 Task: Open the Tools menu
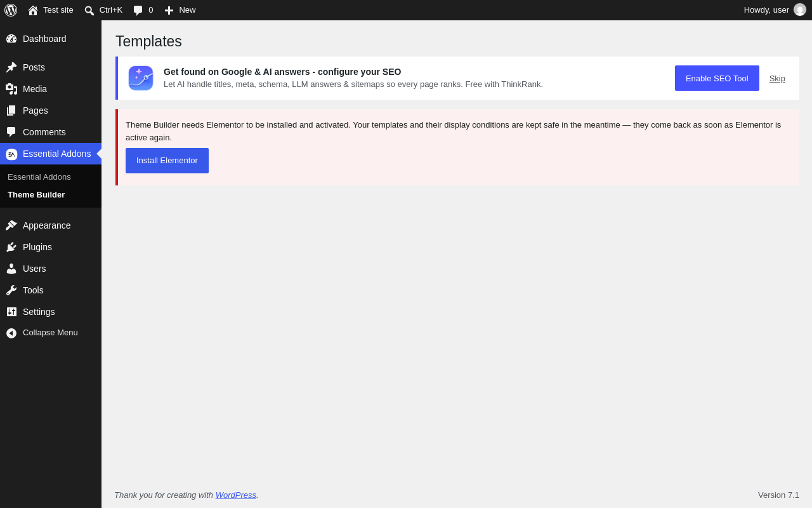pyautogui.click(x=51, y=290)
